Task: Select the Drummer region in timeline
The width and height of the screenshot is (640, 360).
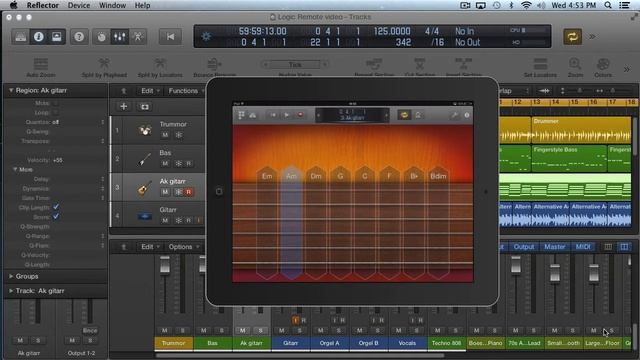Action: [581, 130]
